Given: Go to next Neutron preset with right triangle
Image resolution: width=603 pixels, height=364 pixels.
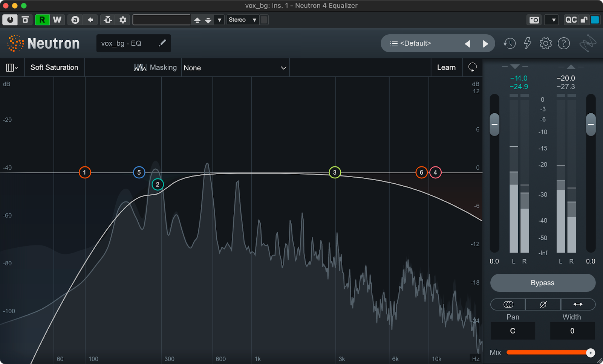Looking at the screenshot, I should coord(485,44).
